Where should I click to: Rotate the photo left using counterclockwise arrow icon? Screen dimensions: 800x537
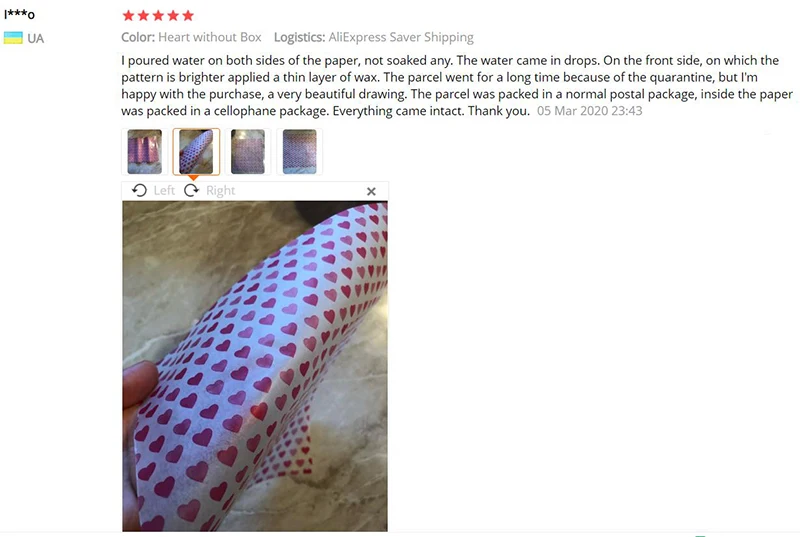click(x=139, y=190)
